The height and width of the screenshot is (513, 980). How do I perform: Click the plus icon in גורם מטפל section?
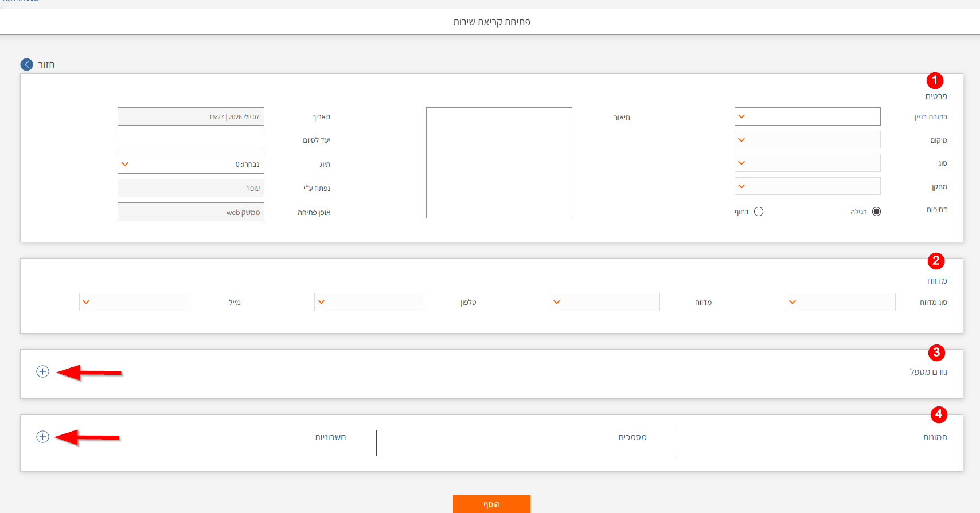click(42, 371)
